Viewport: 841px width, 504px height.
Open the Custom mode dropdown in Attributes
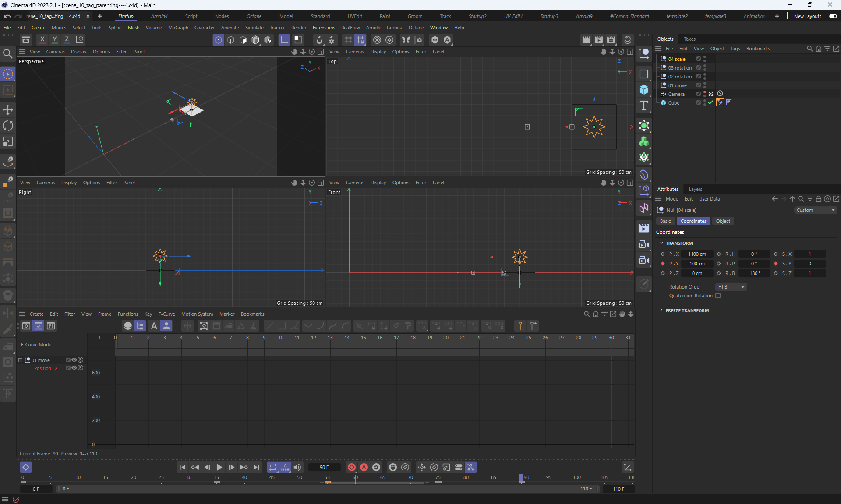pos(816,210)
